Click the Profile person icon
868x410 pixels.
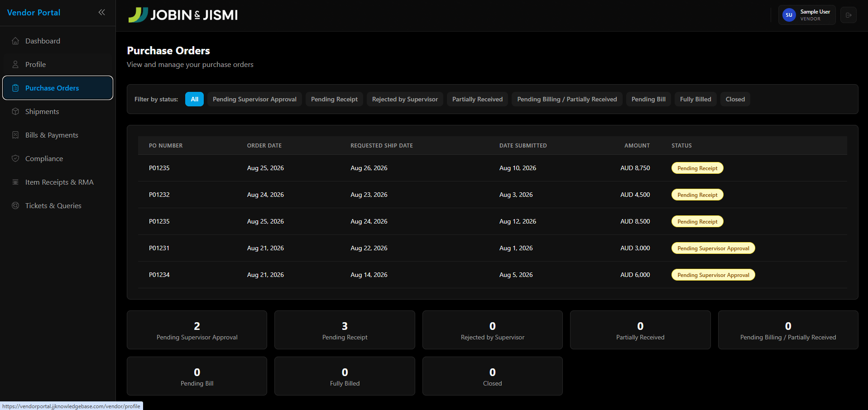tap(15, 64)
